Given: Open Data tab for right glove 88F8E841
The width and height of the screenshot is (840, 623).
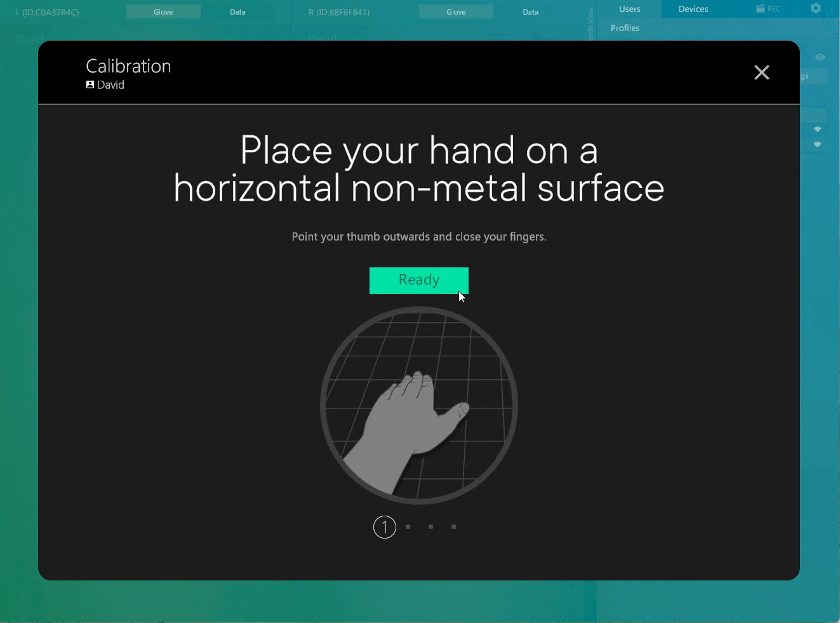Looking at the screenshot, I should 531,12.
